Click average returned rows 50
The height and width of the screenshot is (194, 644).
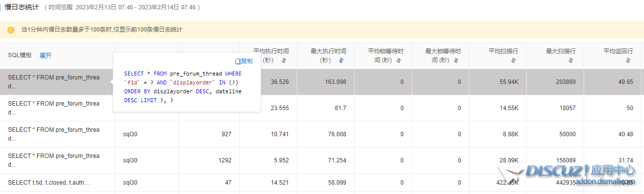point(630,108)
